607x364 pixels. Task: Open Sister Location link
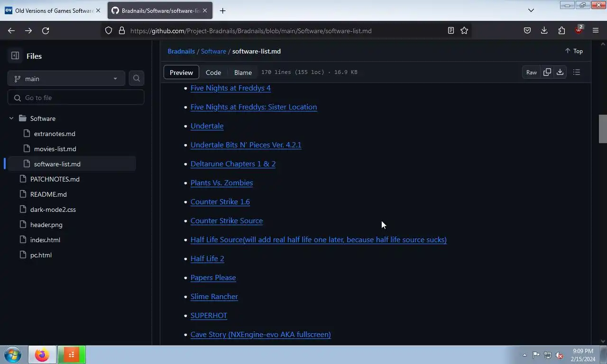tap(254, 107)
